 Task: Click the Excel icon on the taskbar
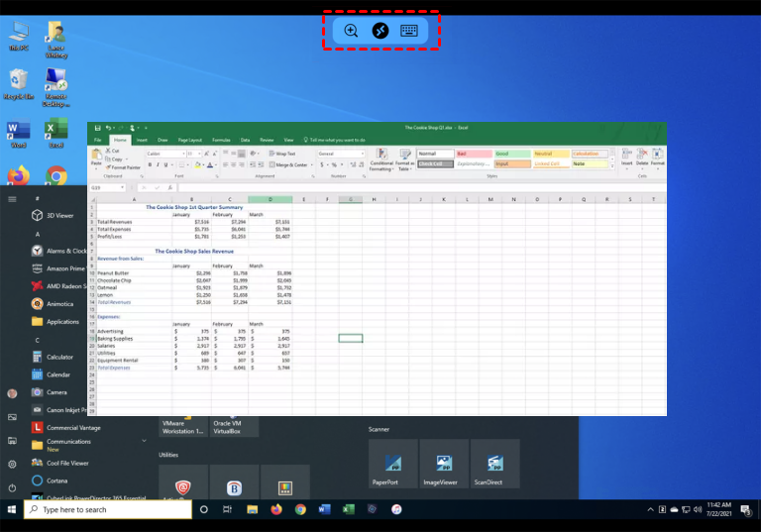(x=349, y=509)
